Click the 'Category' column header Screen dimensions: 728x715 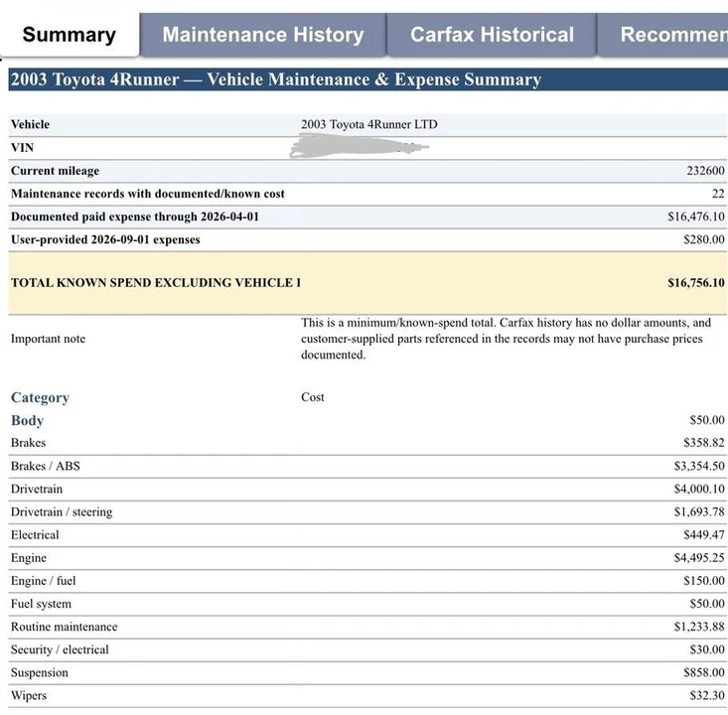40,398
